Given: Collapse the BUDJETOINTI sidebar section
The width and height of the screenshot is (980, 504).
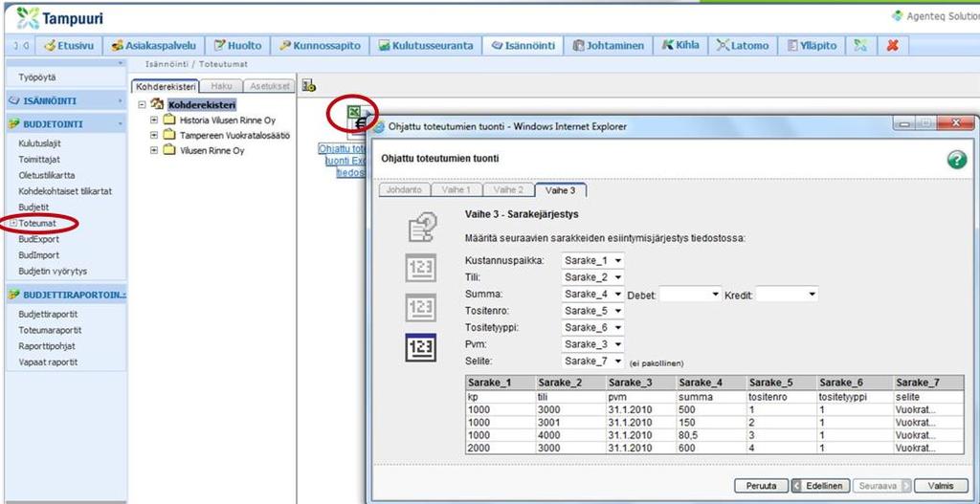Looking at the screenshot, I should tap(120, 124).
